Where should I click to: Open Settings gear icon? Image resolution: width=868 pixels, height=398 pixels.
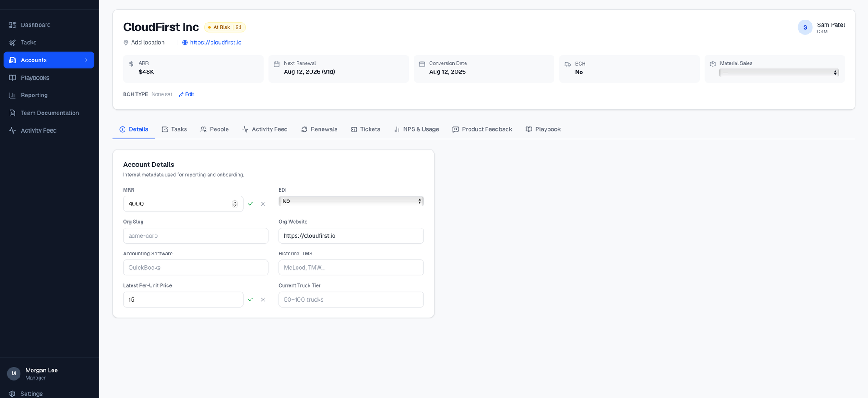pyautogui.click(x=12, y=394)
